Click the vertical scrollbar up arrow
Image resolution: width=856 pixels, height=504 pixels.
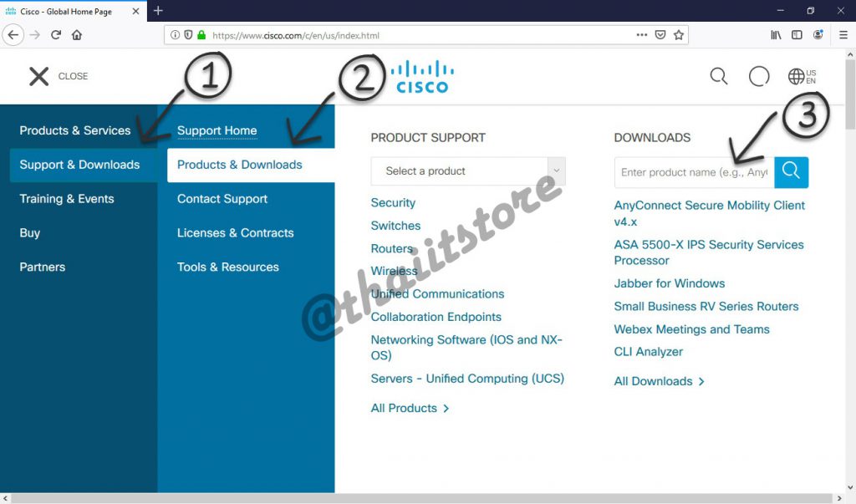(850, 53)
